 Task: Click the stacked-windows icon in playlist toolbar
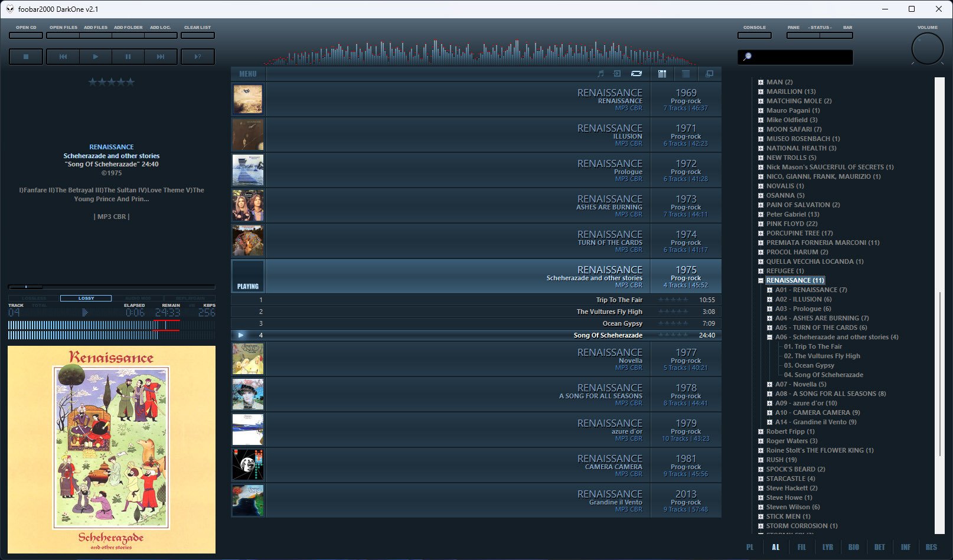click(x=709, y=74)
